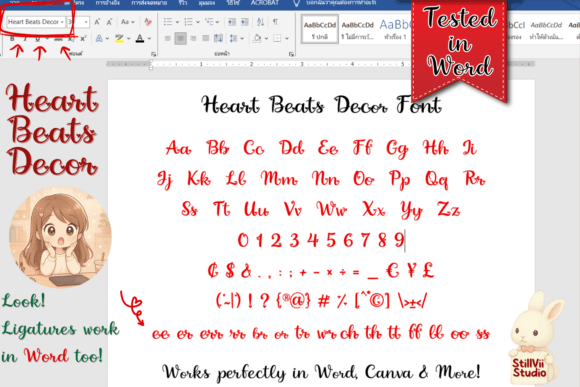The height and width of the screenshot is (387, 580).
Task: Apply the font color button
Action: point(140,38)
